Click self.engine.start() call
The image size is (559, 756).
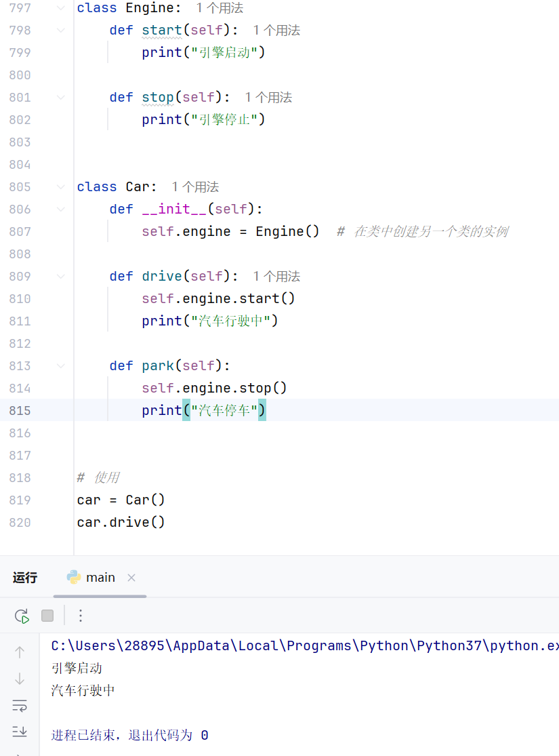(218, 298)
